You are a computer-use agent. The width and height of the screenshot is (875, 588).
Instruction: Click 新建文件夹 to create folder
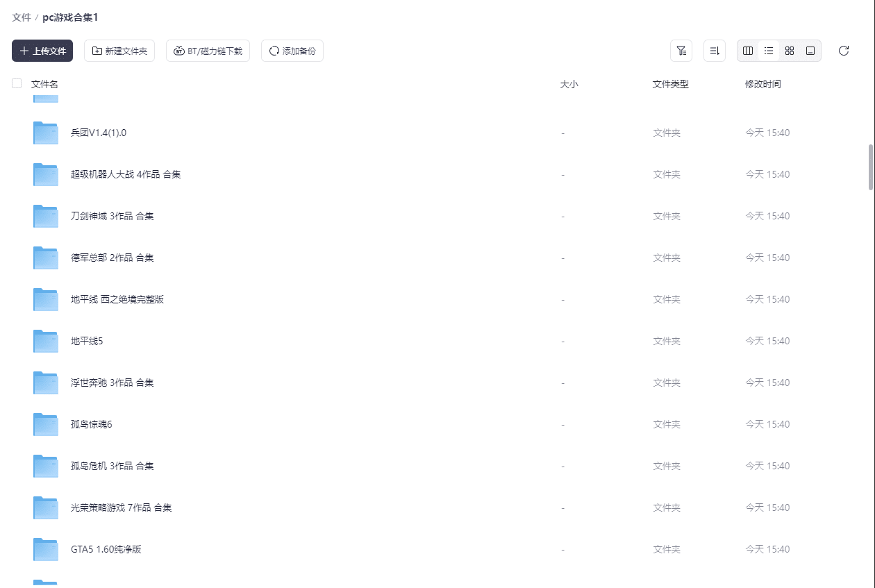[x=119, y=51]
